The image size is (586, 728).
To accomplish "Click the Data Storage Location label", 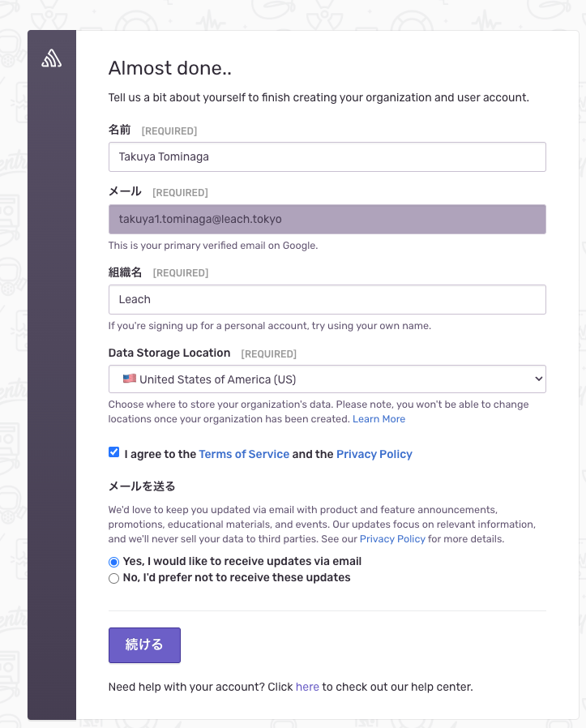I will point(169,353).
